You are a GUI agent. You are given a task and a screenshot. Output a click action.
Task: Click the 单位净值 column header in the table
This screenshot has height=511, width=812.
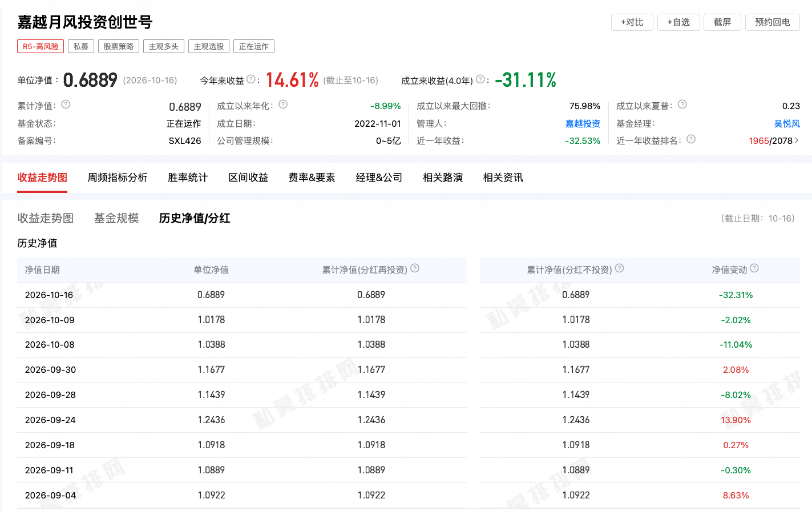click(x=211, y=270)
